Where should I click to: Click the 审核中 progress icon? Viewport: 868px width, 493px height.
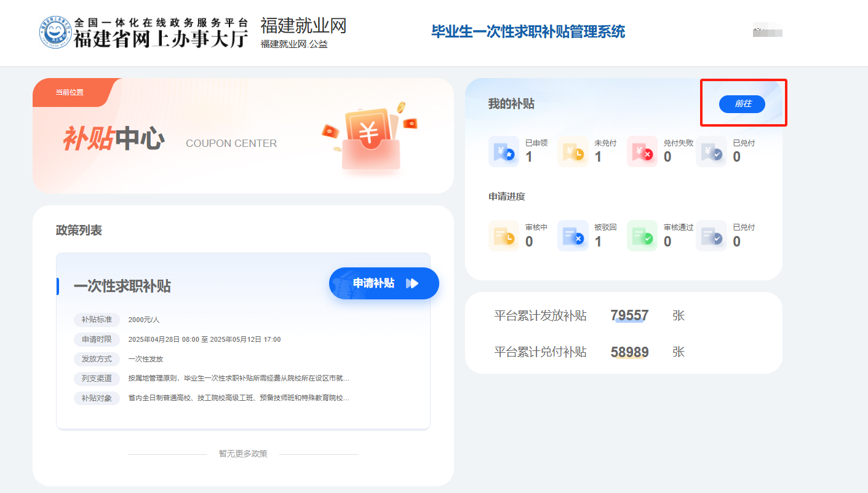pos(503,236)
